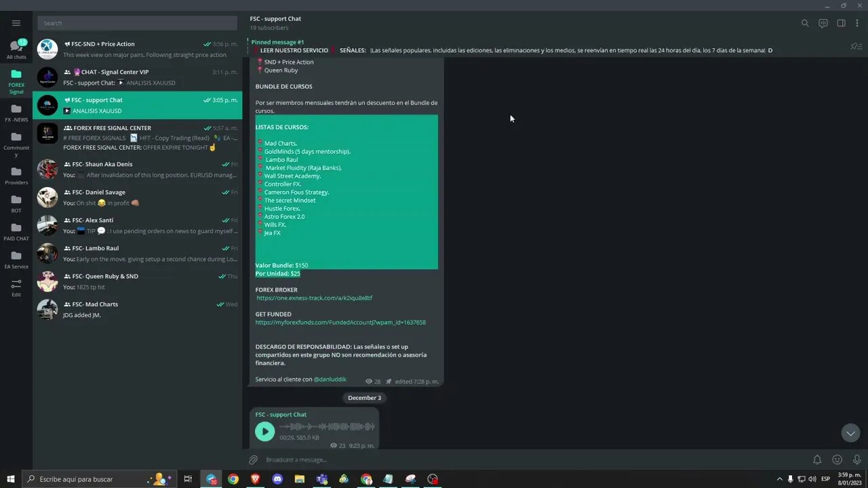Open the Pinned message #1 bar
This screenshot has width=868, height=488.
pyautogui.click(x=546, y=46)
